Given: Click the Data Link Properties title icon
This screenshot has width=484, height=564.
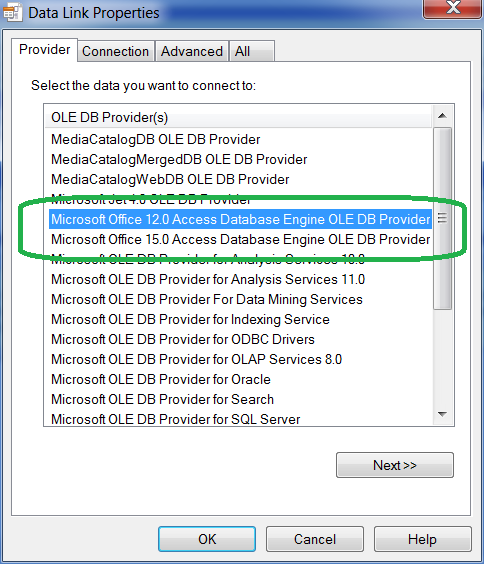Looking at the screenshot, I should 13,13.
